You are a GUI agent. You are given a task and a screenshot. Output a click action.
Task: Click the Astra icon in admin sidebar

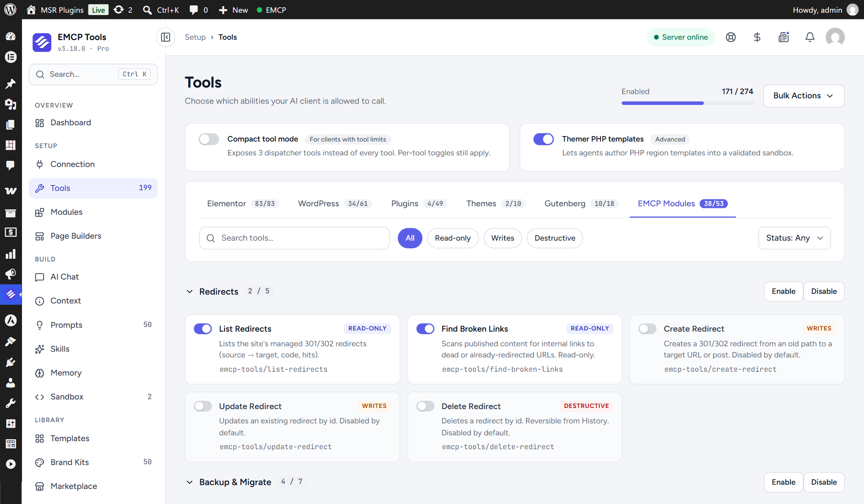point(11,320)
